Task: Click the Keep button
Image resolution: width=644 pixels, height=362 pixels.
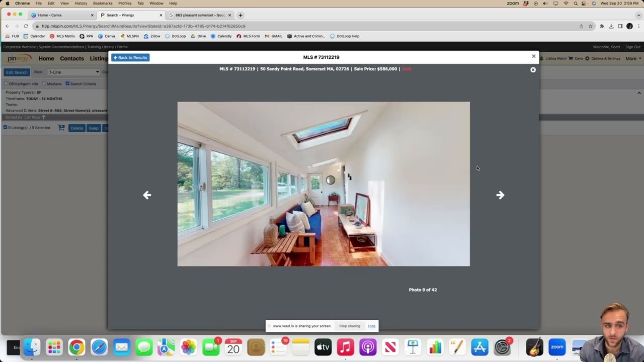Action: coord(94,128)
